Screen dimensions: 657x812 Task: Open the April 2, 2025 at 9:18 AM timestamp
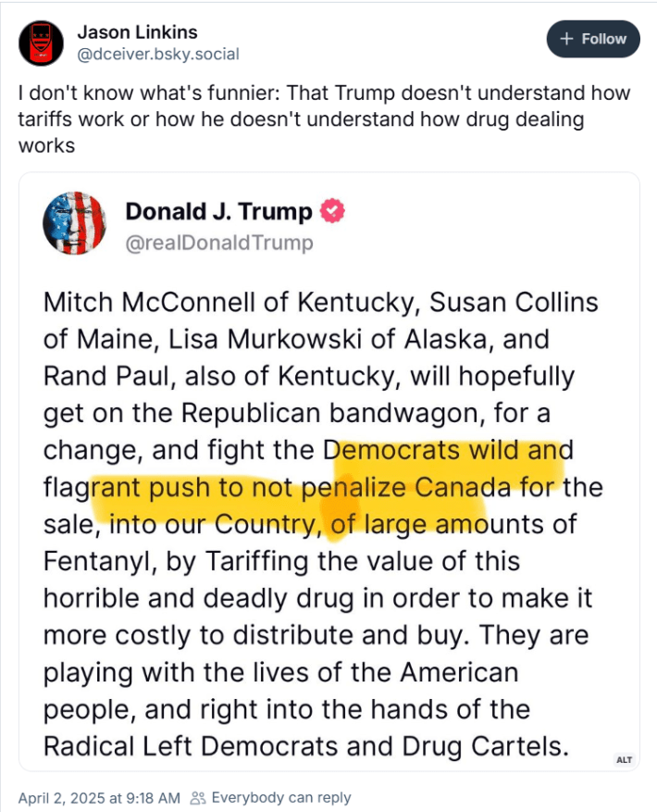pyautogui.click(x=97, y=797)
